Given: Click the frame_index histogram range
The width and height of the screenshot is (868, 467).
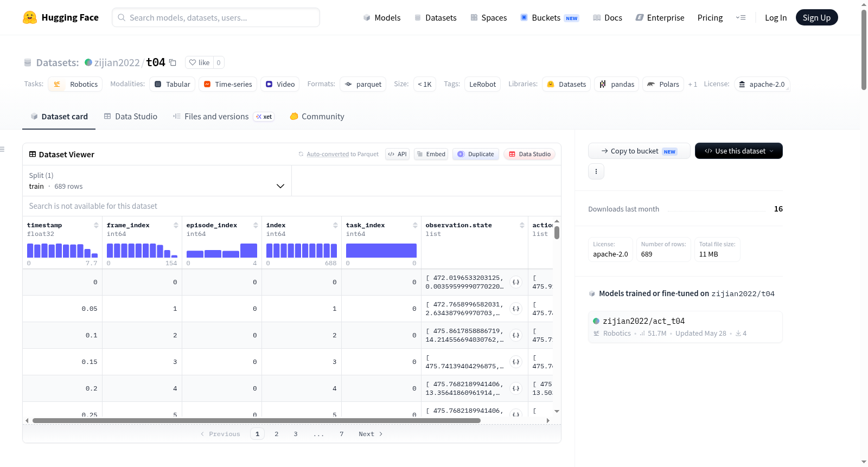Looking at the screenshot, I should pyautogui.click(x=142, y=251).
